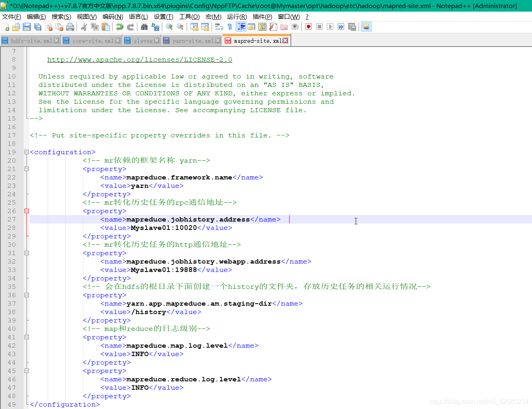Toggle synchronized horizontal scrolling icon
This screenshot has height=409, width=532.
click(x=205, y=27)
